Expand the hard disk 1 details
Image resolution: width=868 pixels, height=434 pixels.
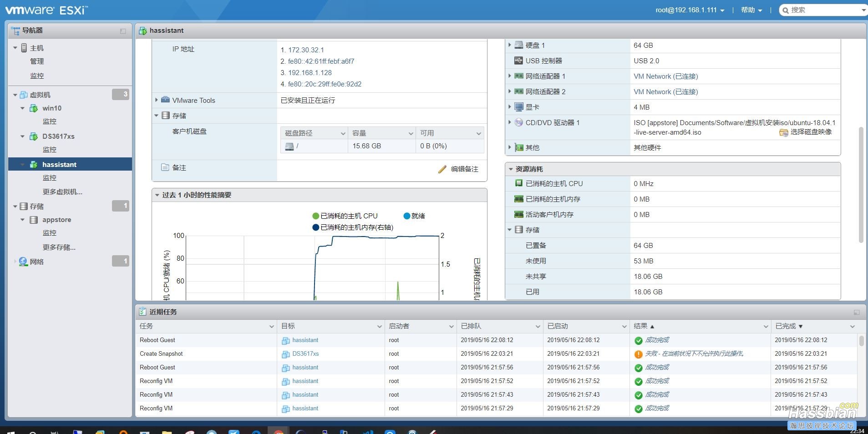[x=509, y=45]
